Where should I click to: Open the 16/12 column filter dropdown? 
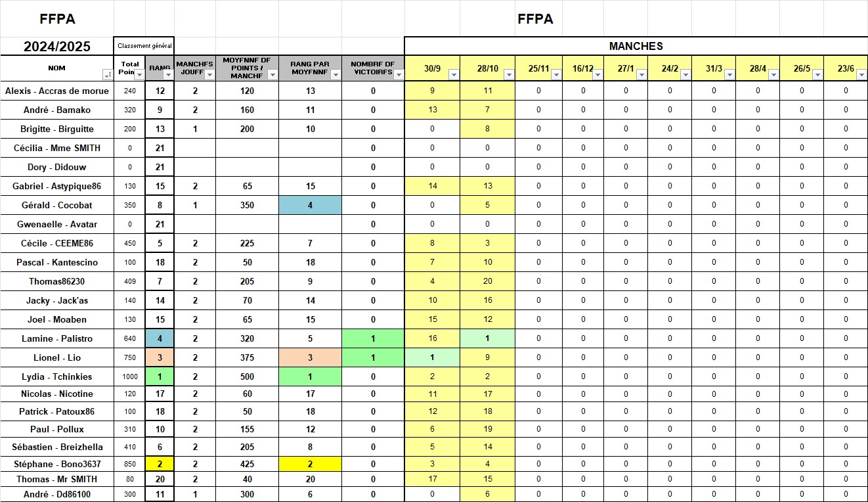click(x=597, y=75)
